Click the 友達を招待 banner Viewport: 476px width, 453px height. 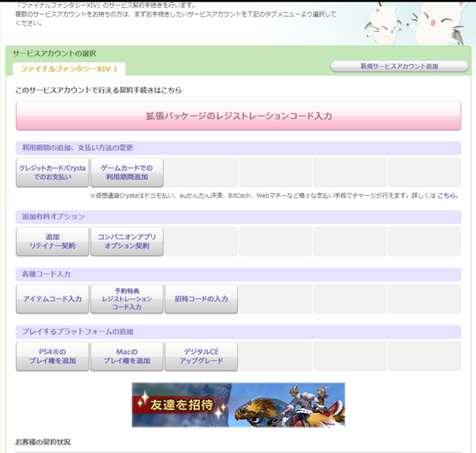238,405
